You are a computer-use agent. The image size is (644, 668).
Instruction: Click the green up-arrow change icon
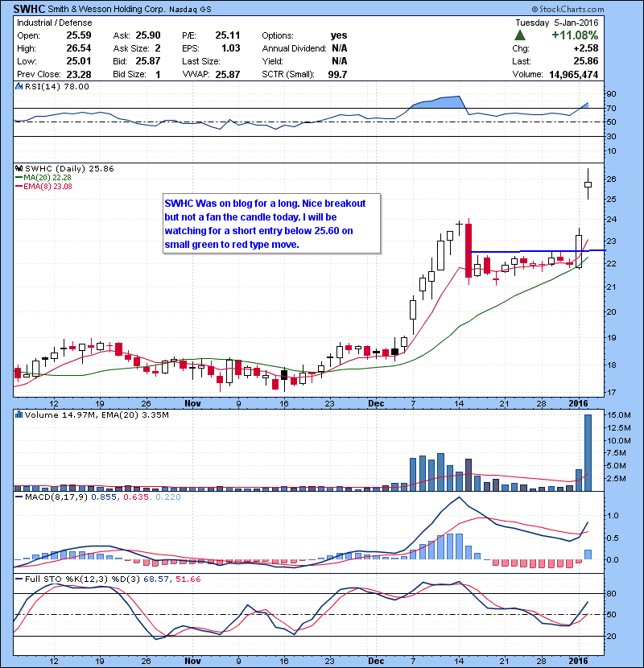pos(520,35)
